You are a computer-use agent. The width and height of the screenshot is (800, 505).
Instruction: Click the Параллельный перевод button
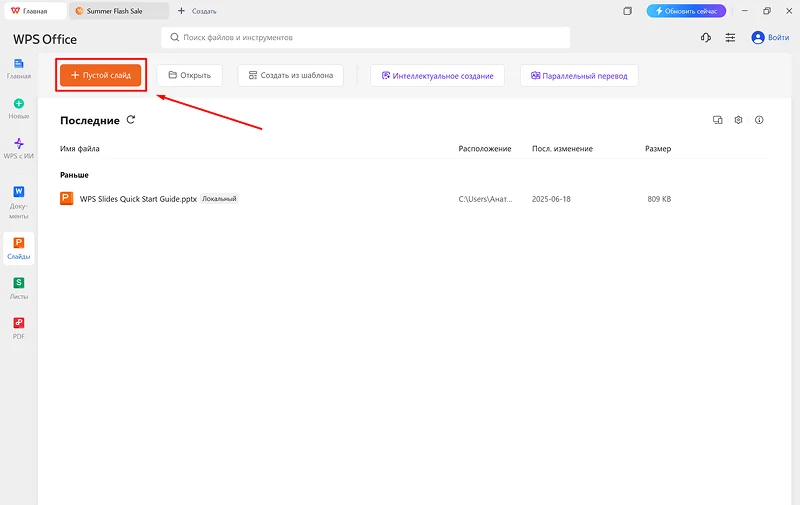tap(578, 75)
